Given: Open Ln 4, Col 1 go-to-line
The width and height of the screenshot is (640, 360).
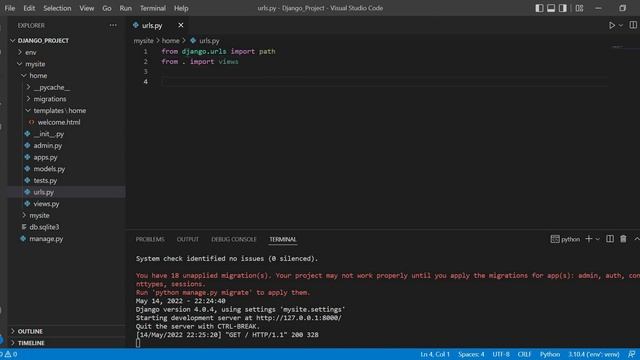Looking at the screenshot, I should coord(435,354).
